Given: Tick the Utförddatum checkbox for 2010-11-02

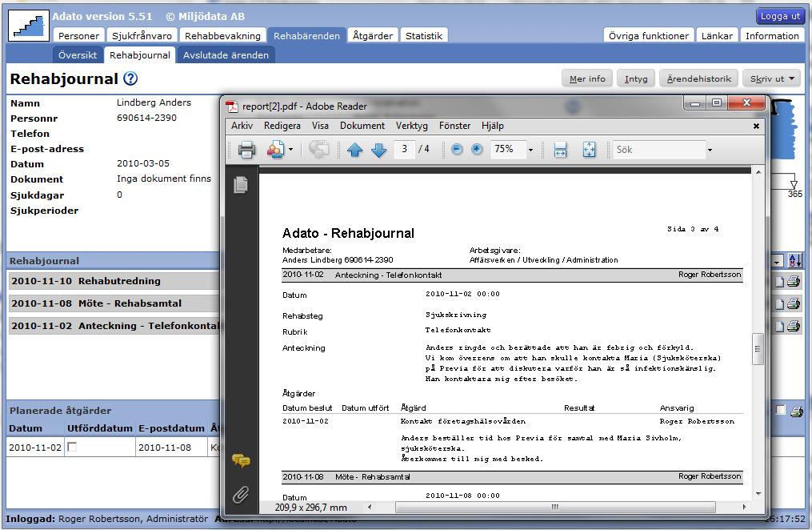Looking at the screenshot, I should click(x=72, y=447).
